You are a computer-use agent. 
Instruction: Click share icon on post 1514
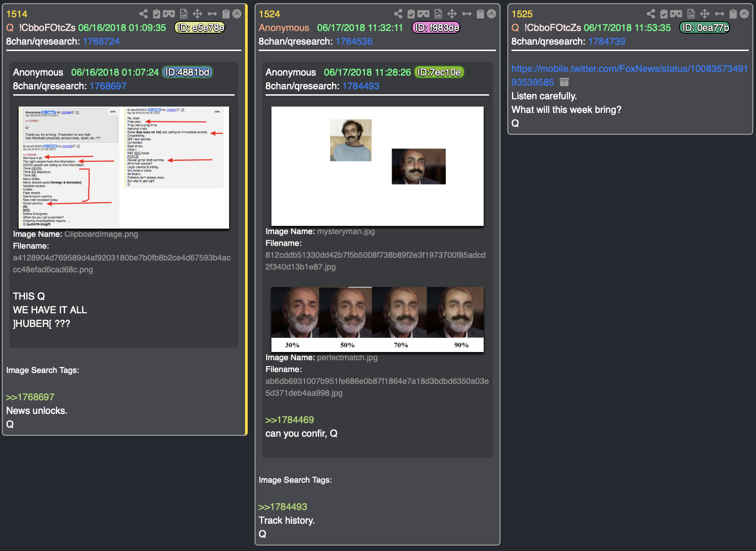[x=143, y=14]
